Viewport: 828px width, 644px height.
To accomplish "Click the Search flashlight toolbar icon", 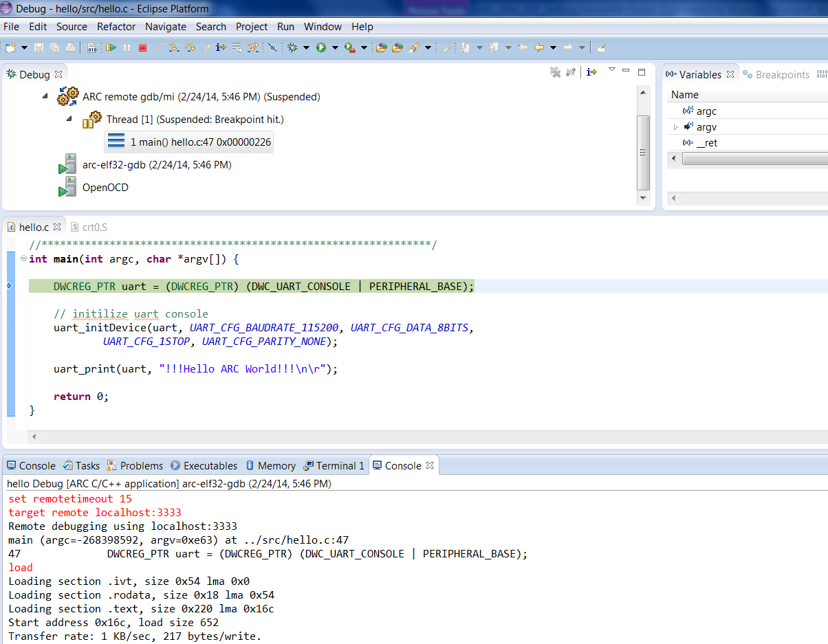I will coord(413,47).
